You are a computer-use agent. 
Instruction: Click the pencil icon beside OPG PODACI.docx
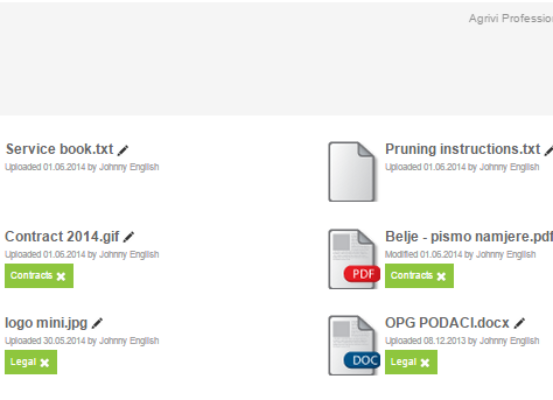[519, 323]
